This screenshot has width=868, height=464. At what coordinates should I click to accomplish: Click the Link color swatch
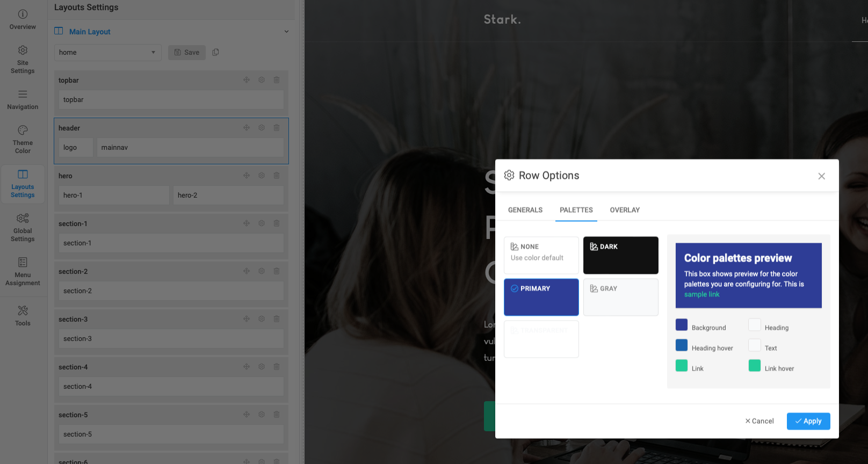[x=682, y=366]
